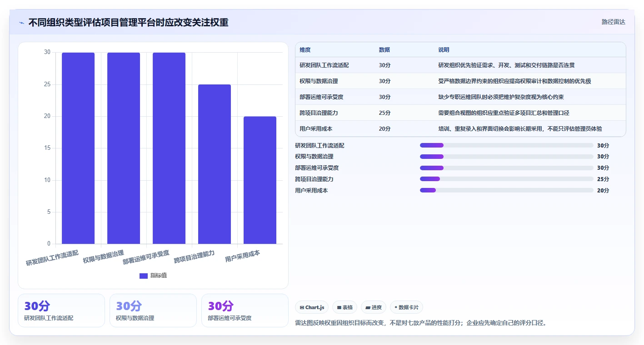
Task: Select the table cell 跨项目治理能力
Action: (319, 113)
